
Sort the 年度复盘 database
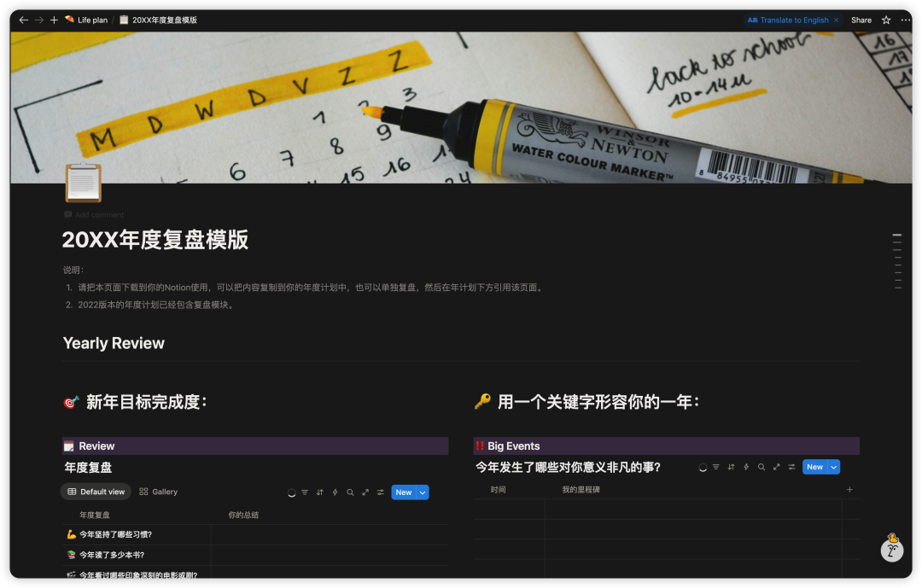320,492
